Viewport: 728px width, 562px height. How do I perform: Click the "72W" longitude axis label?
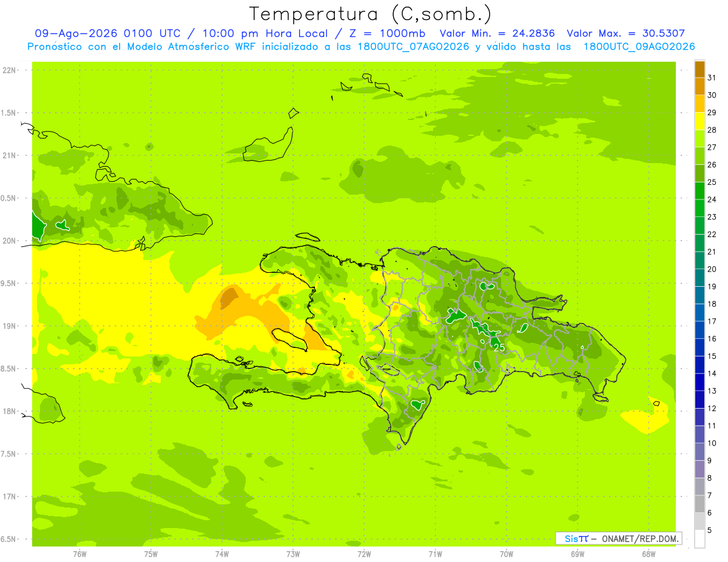pos(364,554)
